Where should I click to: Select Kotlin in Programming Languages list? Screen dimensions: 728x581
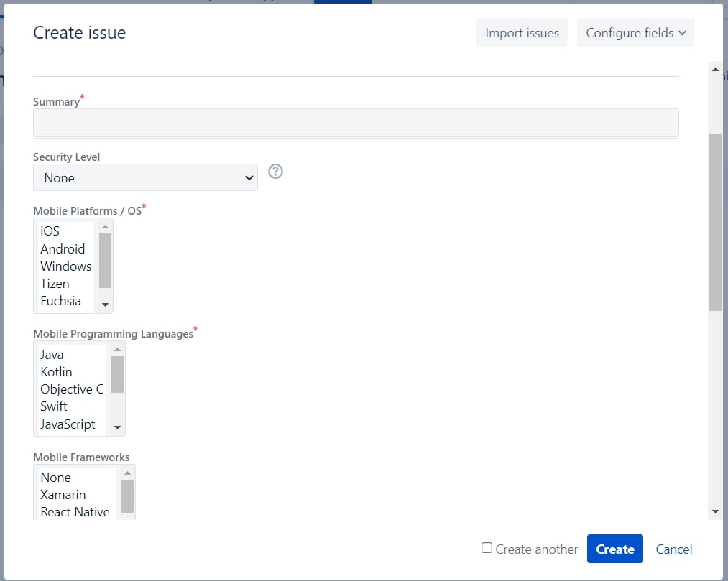[x=56, y=372]
